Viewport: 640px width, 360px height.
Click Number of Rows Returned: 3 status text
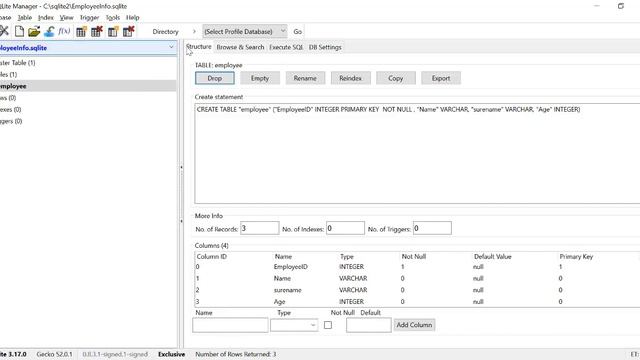(x=236, y=354)
